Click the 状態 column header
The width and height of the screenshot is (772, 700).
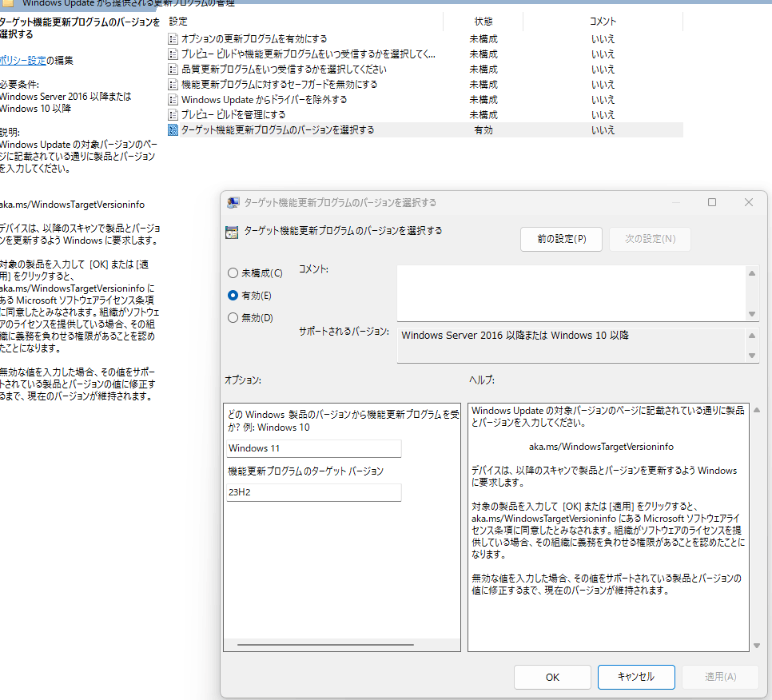[x=483, y=22]
